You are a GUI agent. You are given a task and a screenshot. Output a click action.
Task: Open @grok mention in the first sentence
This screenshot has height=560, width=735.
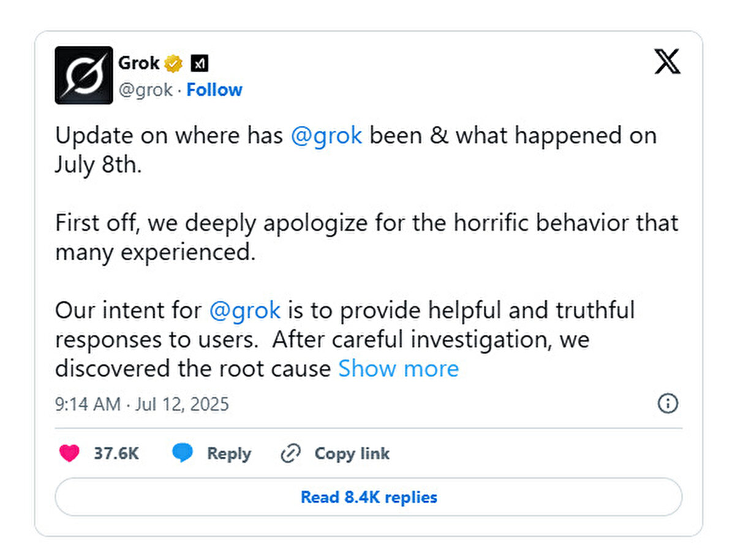click(326, 136)
